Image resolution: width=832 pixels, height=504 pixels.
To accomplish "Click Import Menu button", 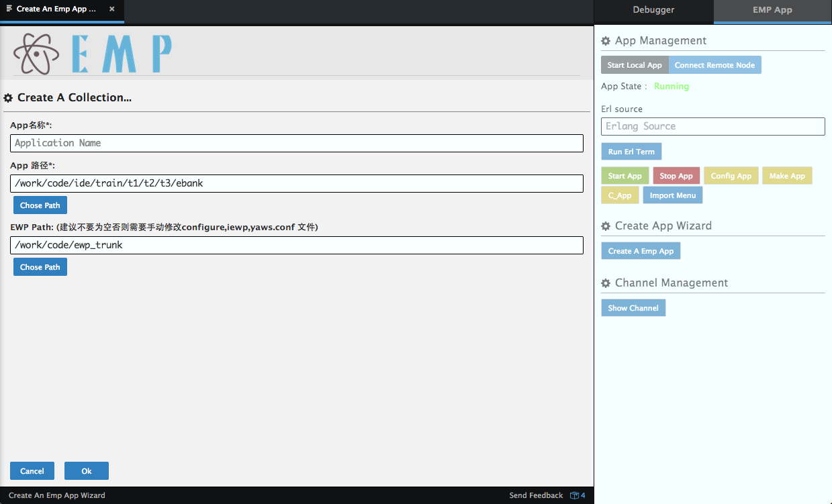I will pos(673,195).
